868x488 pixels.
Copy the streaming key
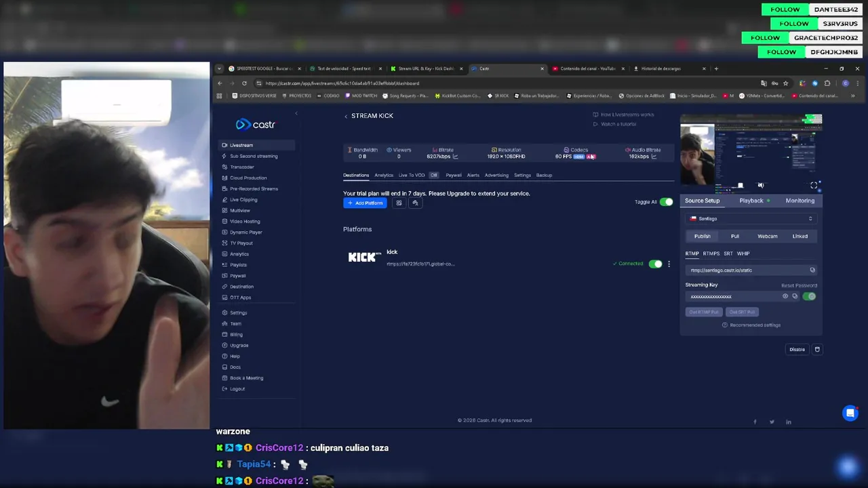(x=795, y=296)
